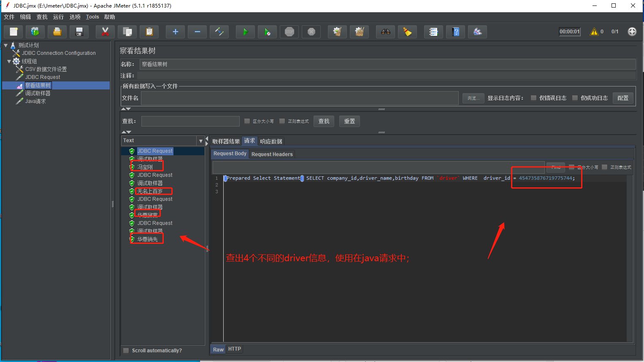Screen dimensions: 644x362
Task: Click the remote engines round icon
Action: click(x=632, y=32)
